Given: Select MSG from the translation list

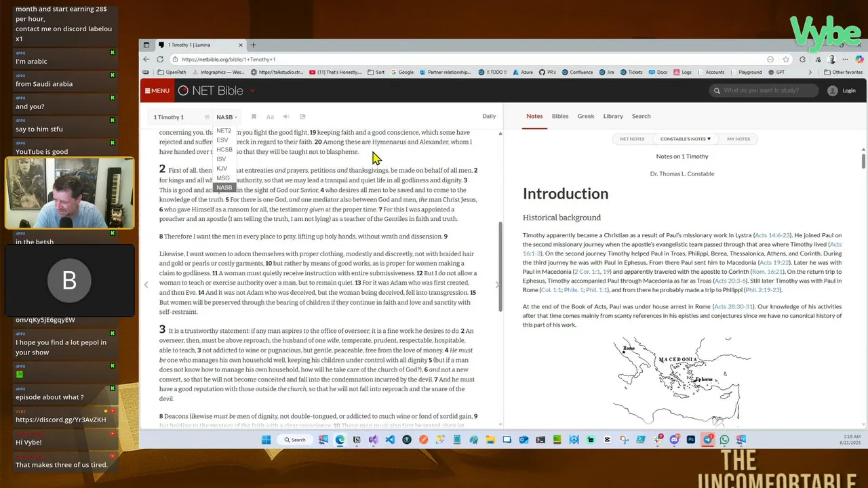Looking at the screenshot, I should (x=222, y=178).
